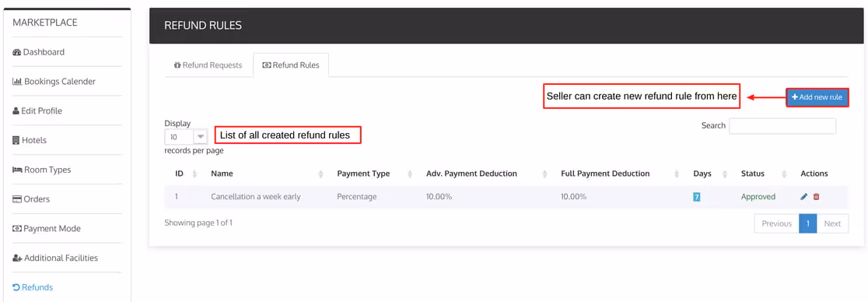The width and height of the screenshot is (868, 302).
Task: Click the Additional Facilities user-plus icon
Action: [17, 258]
